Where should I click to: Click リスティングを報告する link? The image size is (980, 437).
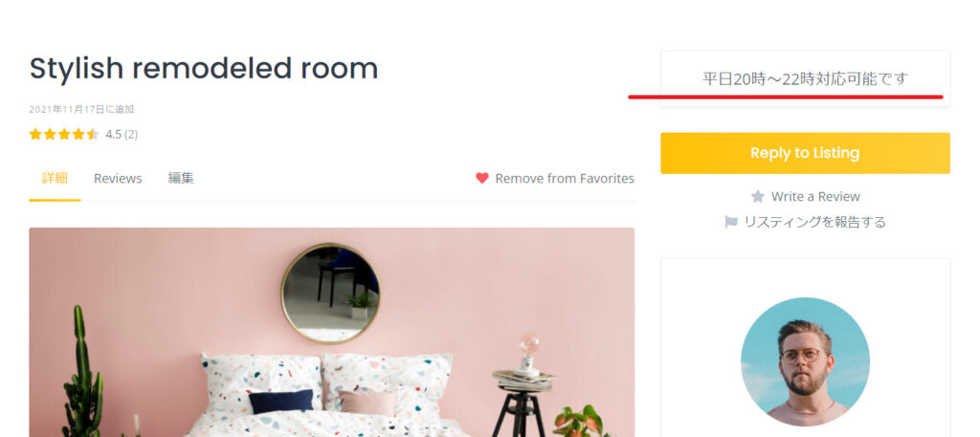[x=814, y=222]
